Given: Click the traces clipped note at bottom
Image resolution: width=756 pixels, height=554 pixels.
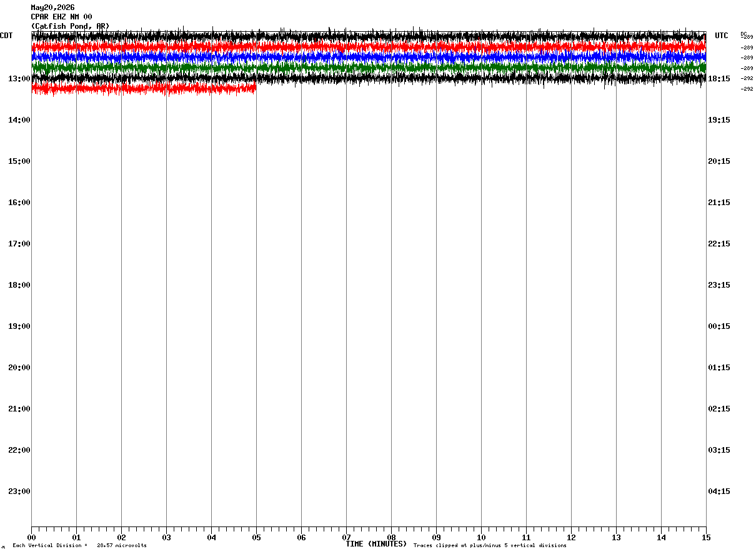Looking at the screenshot, I should click(490, 546).
